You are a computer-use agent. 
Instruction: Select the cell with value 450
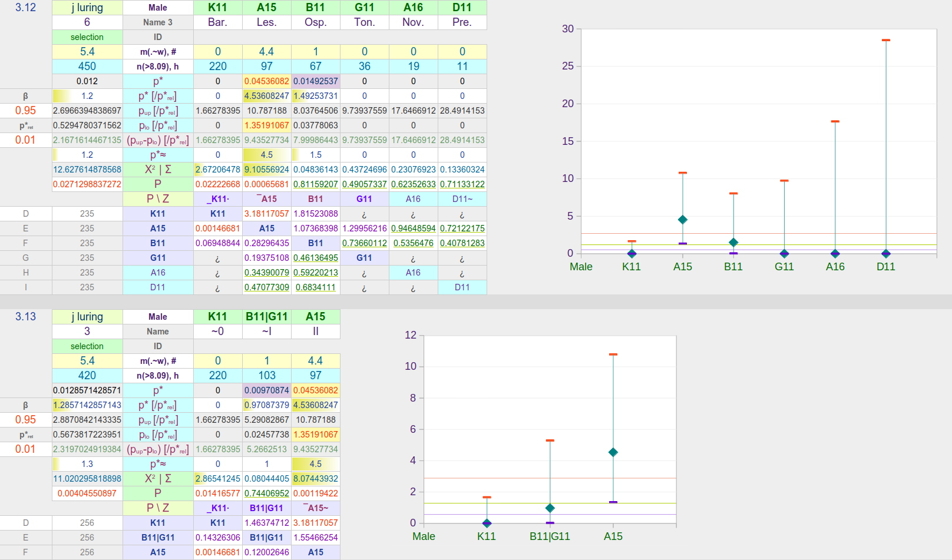[x=87, y=67]
